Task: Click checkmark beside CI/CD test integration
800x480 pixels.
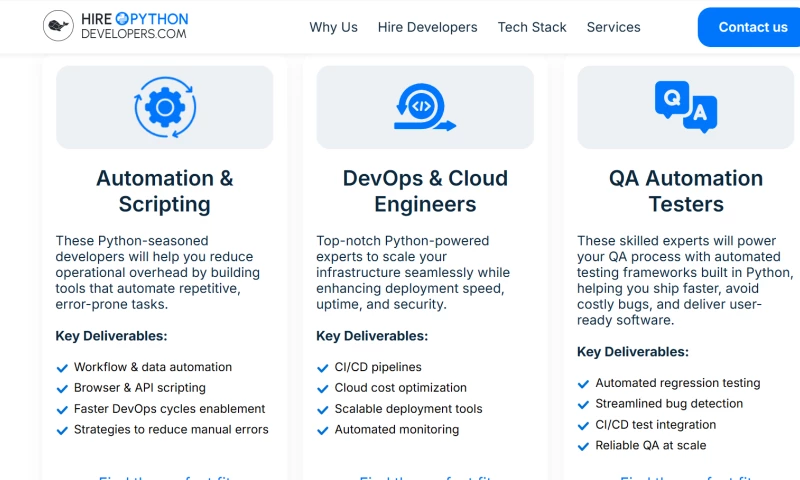Action: tap(583, 425)
